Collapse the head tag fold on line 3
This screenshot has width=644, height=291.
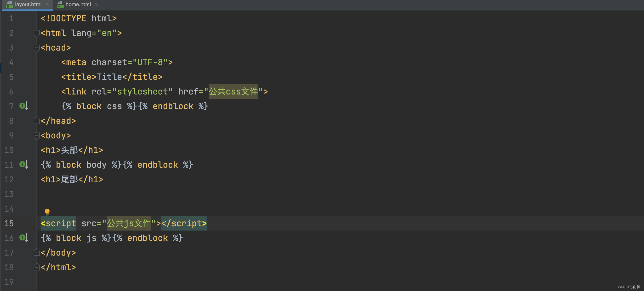pyautogui.click(x=37, y=48)
